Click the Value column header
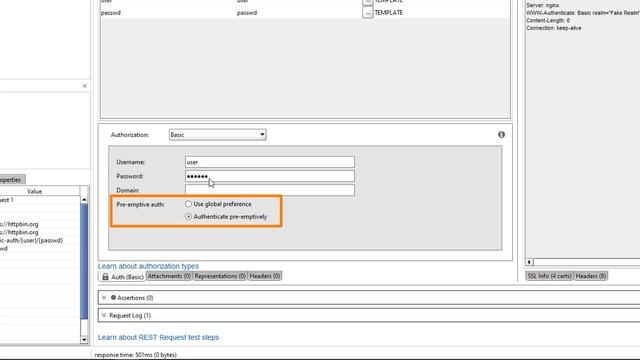This screenshot has height=360, width=640. pyautogui.click(x=34, y=191)
